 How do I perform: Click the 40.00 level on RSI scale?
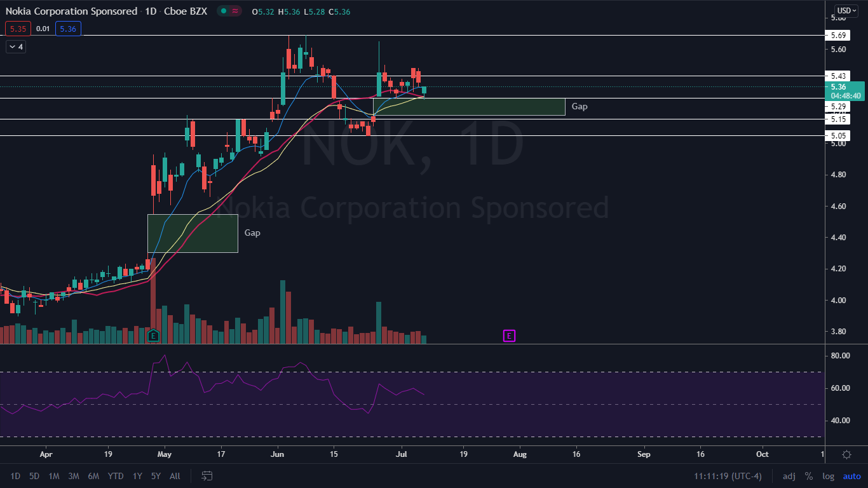coord(840,420)
